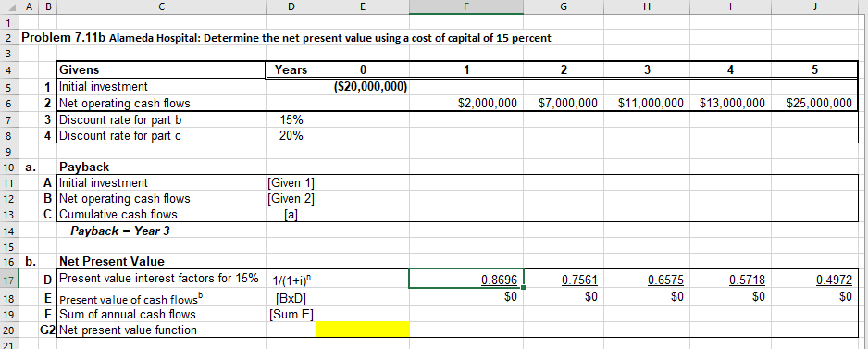Click the [Given 1] reference cell
This screenshot has height=349, width=868.
(x=291, y=182)
